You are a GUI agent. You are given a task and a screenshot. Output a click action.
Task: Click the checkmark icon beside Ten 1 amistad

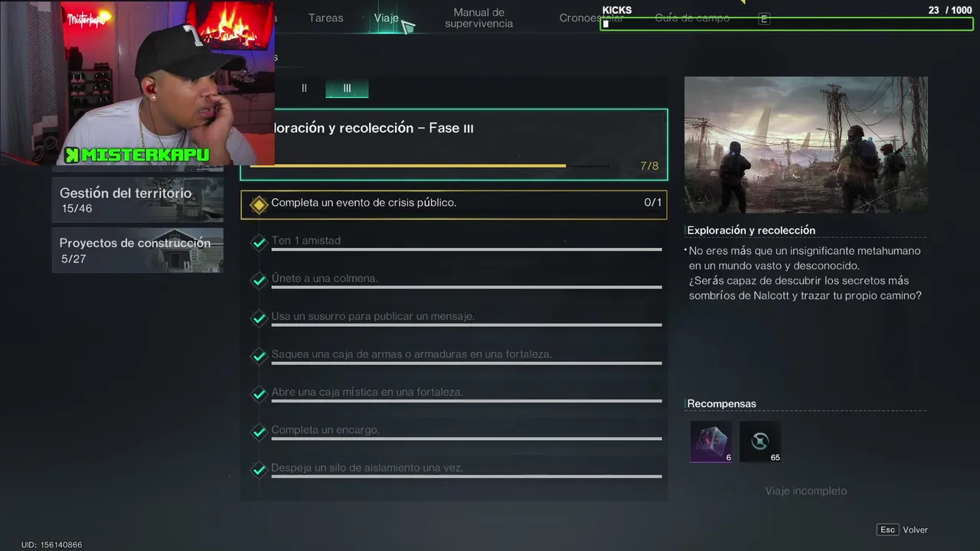point(259,243)
